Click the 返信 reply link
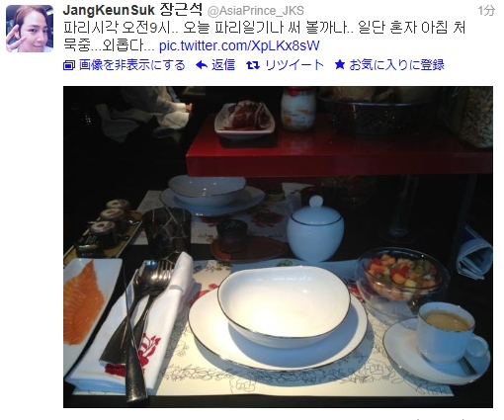This screenshot has width=504, height=420. pyautogui.click(x=223, y=65)
